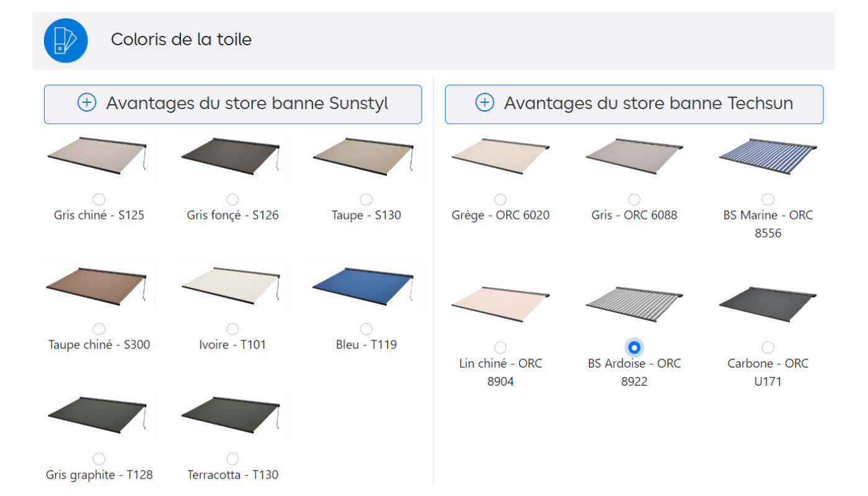Choose Carbone - ORC U171 radio option
The width and height of the screenshot is (868, 496).
click(768, 347)
